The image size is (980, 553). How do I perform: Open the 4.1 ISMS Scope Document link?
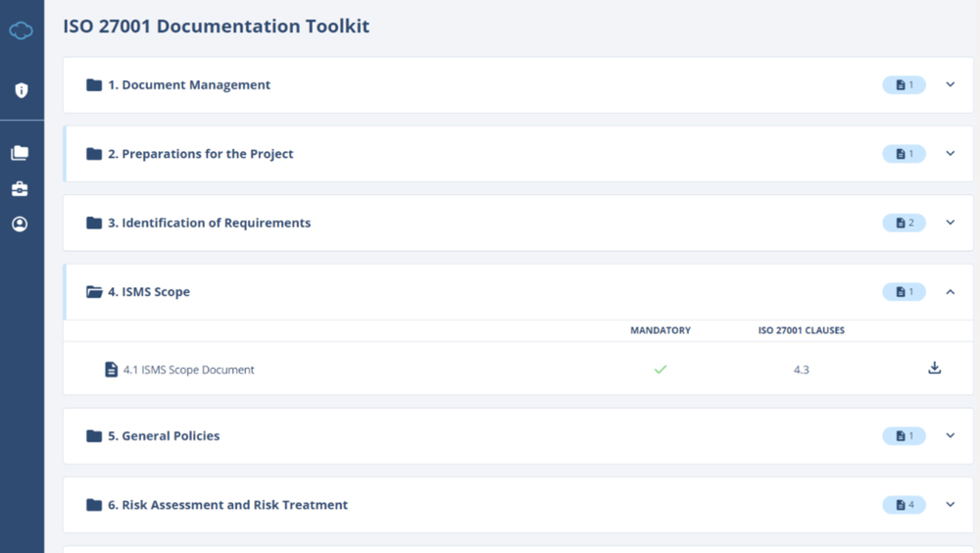[188, 370]
